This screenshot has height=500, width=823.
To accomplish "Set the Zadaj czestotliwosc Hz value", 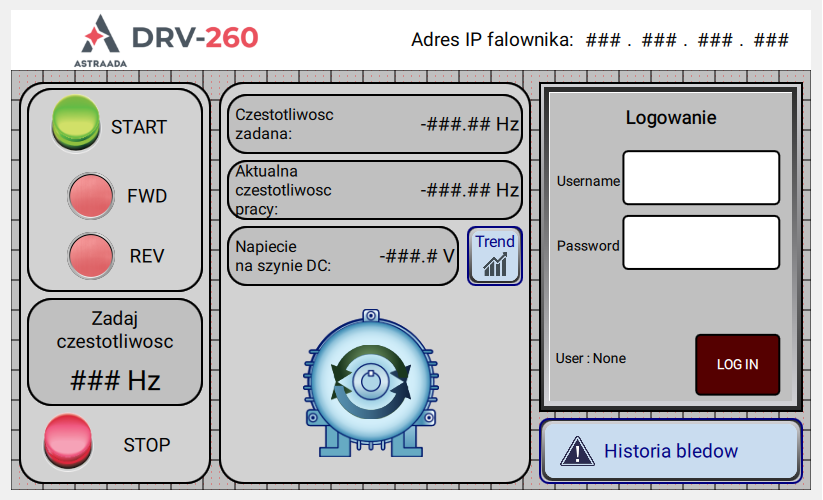I will click(x=115, y=380).
